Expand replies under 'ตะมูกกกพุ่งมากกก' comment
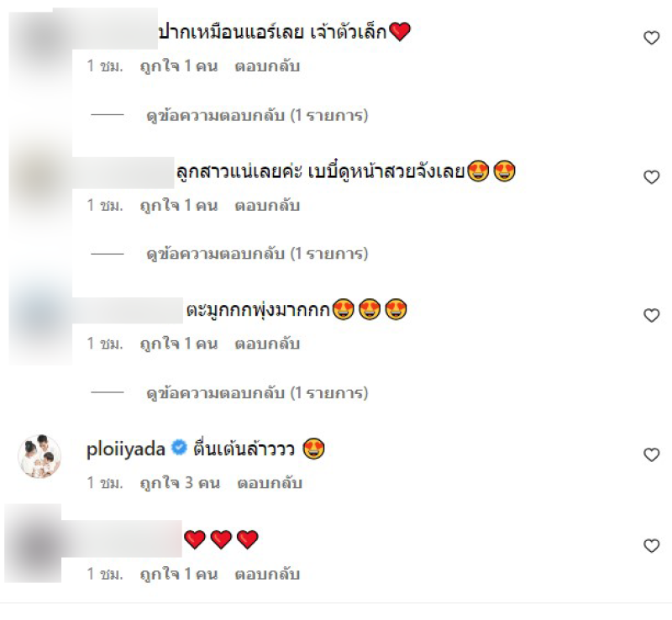This screenshot has height=620, width=672. coord(257,393)
